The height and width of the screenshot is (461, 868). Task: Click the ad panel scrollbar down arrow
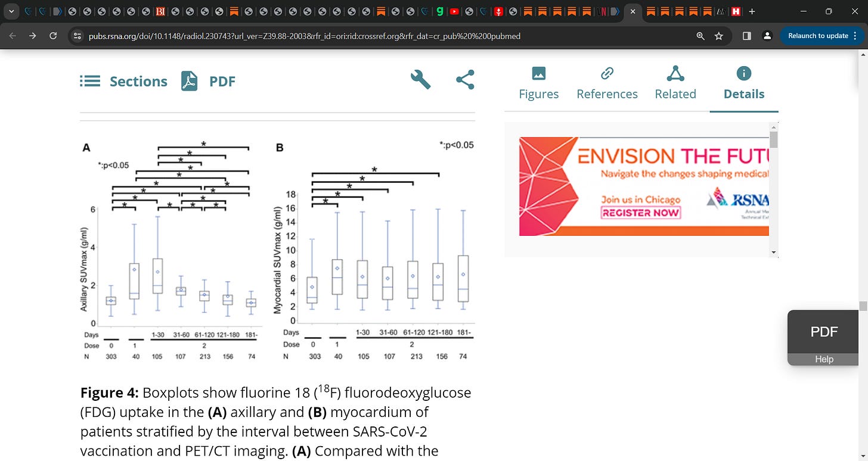774,253
